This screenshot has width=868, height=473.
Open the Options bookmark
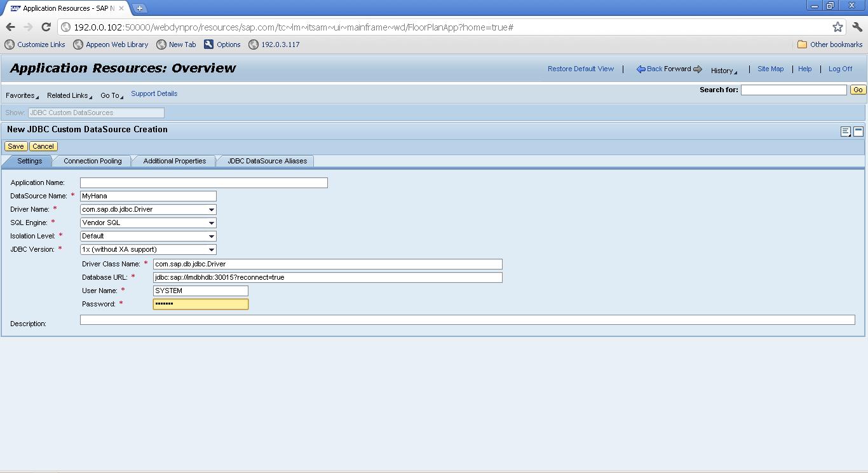(x=222, y=45)
